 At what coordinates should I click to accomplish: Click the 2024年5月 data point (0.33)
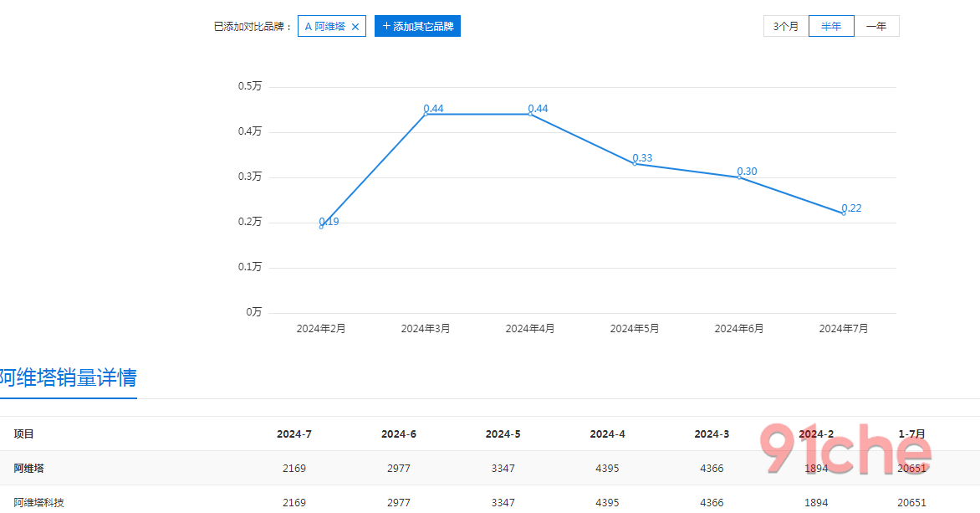tap(635, 163)
